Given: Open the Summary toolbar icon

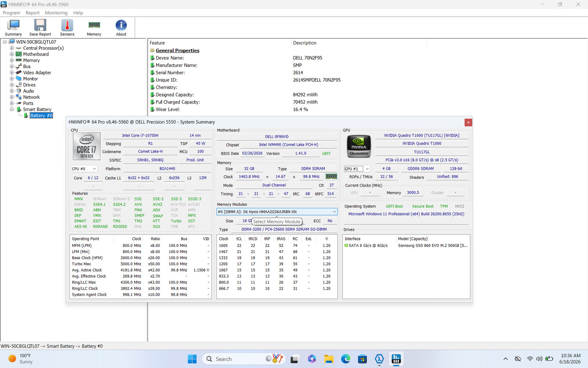Looking at the screenshot, I should (x=14, y=28).
